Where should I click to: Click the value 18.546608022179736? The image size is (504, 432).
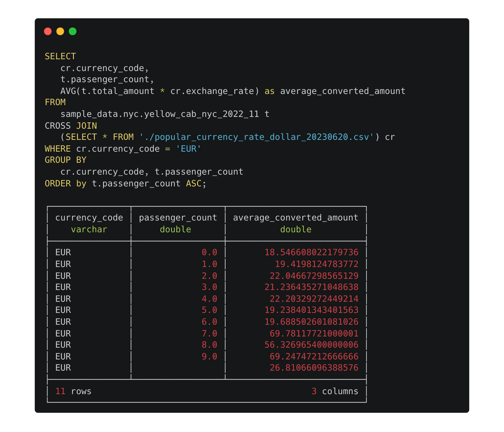(311, 252)
